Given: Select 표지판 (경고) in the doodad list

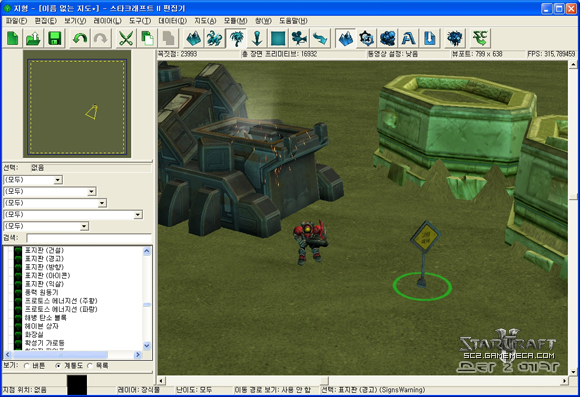Looking at the screenshot, I should [44, 259].
